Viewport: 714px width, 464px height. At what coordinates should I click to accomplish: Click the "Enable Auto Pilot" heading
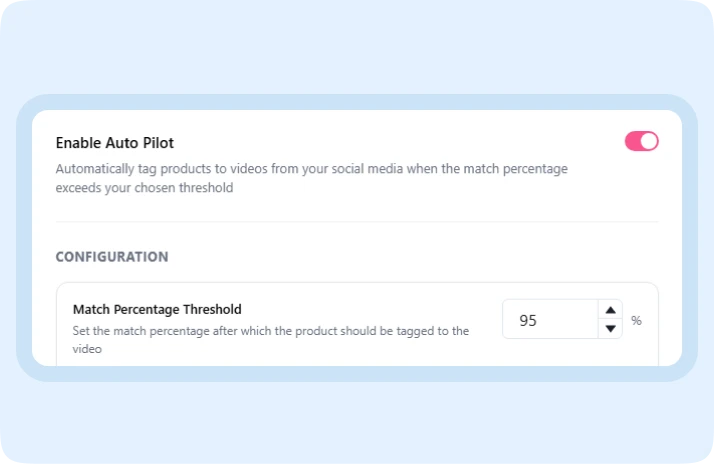115,143
